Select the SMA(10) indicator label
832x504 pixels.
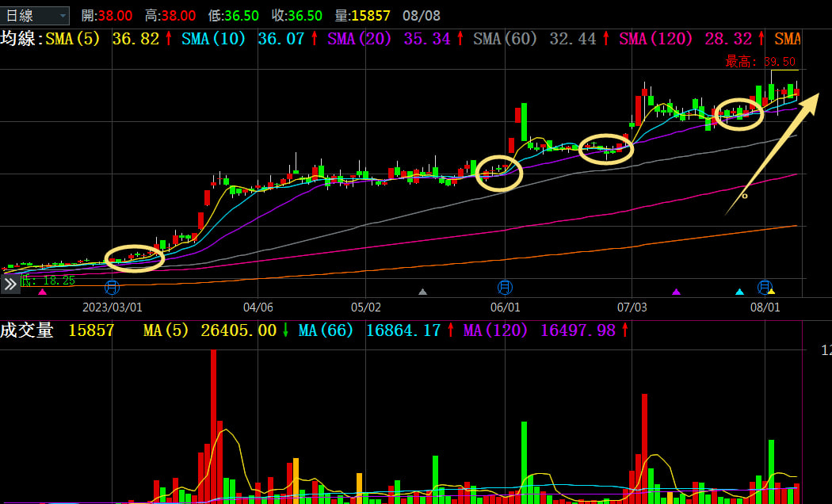[215, 39]
